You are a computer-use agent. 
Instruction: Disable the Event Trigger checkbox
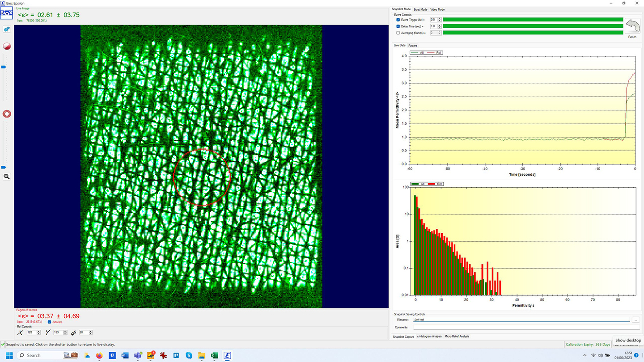click(398, 20)
